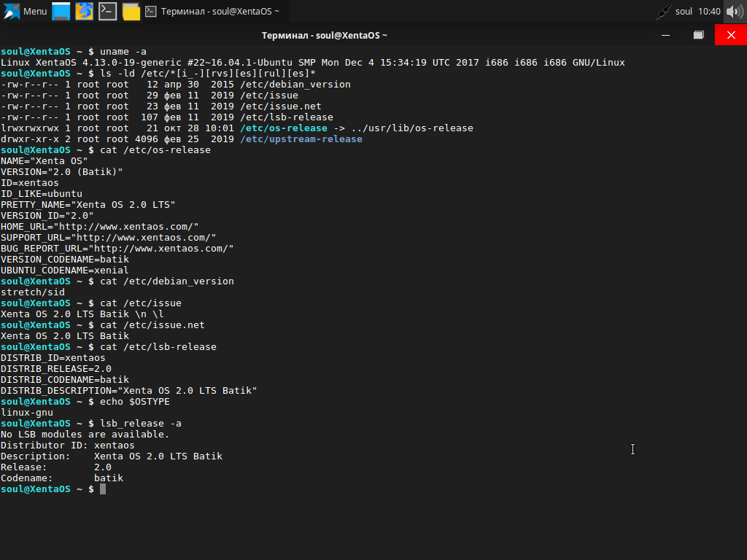This screenshot has height=560, width=747.
Task: Click the VERSION="2.0 (Batik)" line
Action: pyautogui.click(x=61, y=172)
